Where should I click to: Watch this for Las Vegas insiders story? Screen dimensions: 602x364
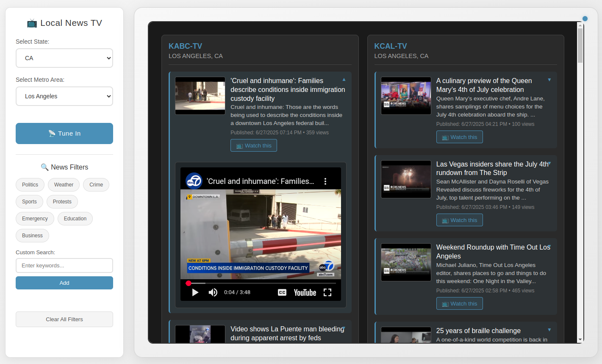pyautogui.click(x=460, y=220)
